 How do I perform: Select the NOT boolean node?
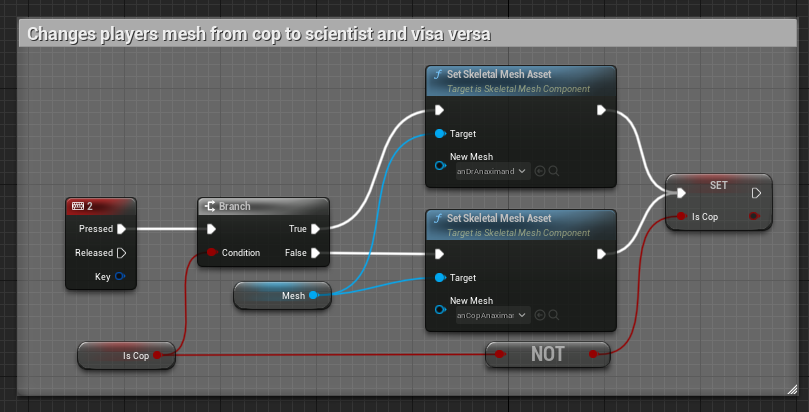point(547,354)
